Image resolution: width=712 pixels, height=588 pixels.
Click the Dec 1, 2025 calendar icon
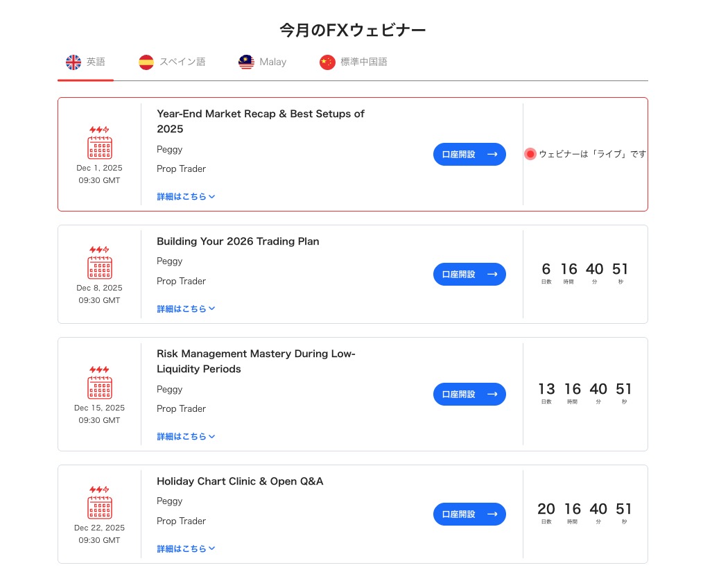(100, 143)
